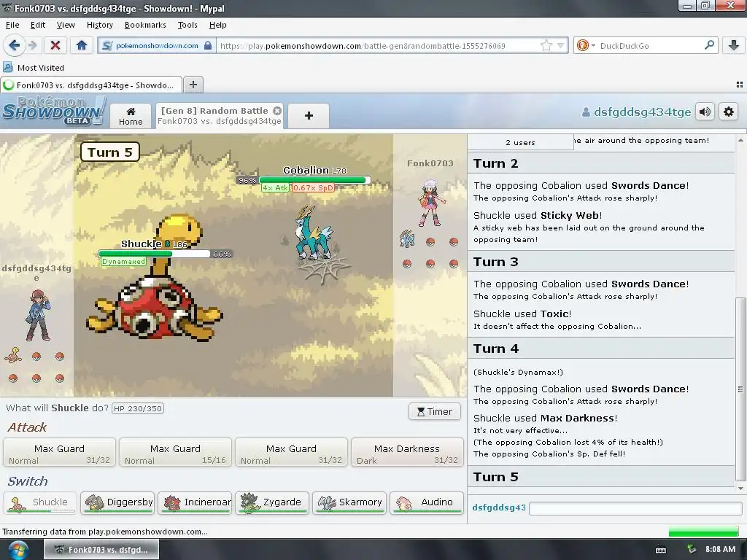Open the Most Visited bookmarks folder

(x=34, y=68)
